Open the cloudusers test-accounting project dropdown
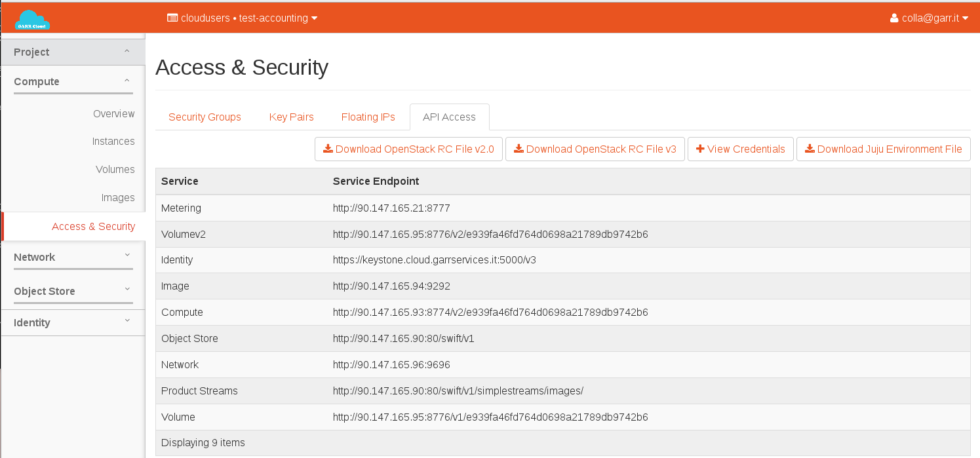 (x=242, y=18)
